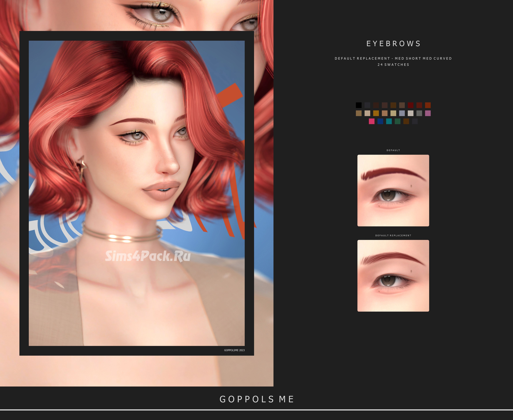Pick the dark green color swatch
This screenshot has width=513, height=420.
pos(398,121)
